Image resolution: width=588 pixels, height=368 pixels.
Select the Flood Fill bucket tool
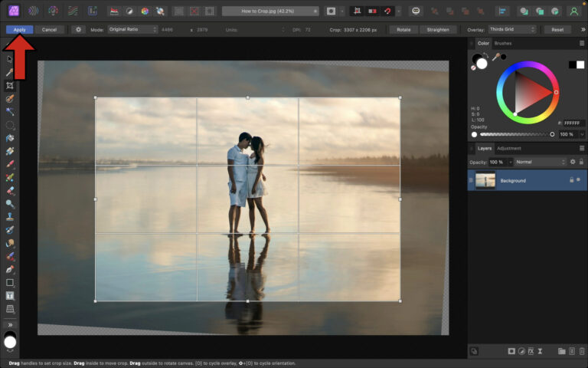10,138
